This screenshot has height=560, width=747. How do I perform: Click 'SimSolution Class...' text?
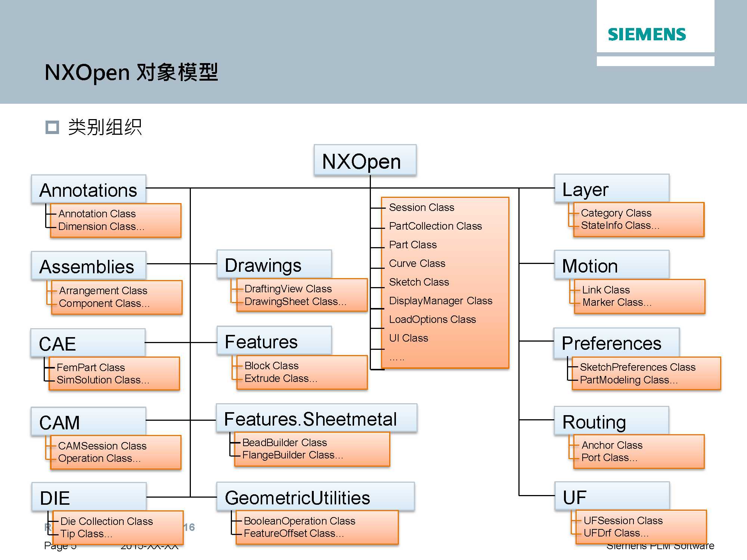pyautogui.click(x=103, y=380)
